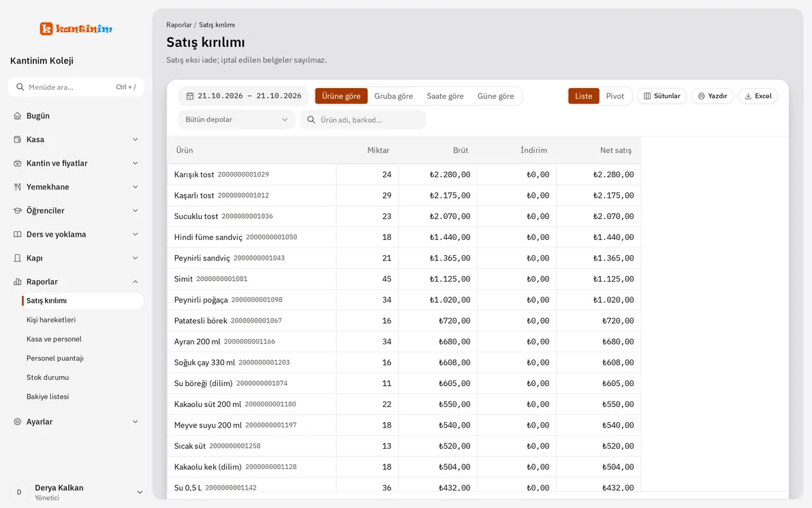Viewport: 812px width, 508px height.
Task: Click the Ders ve yoklama book icon
Action: [x=18, y=235]
